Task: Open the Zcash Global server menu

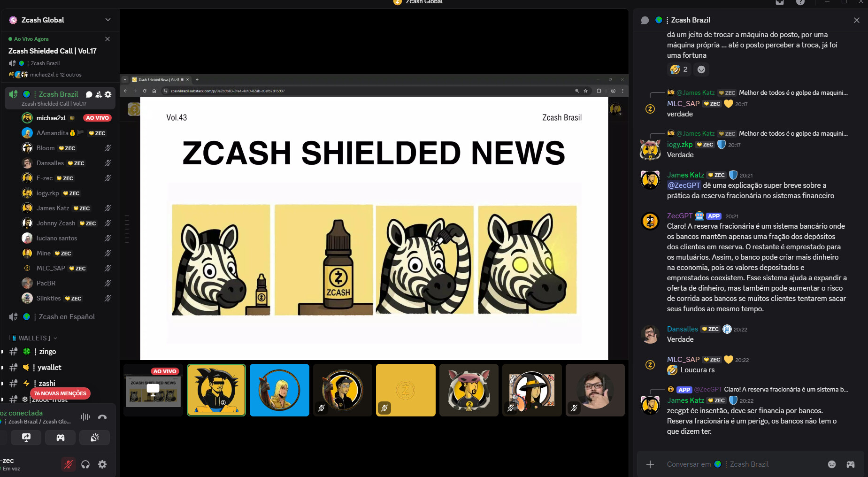Action: pos(60,20)
